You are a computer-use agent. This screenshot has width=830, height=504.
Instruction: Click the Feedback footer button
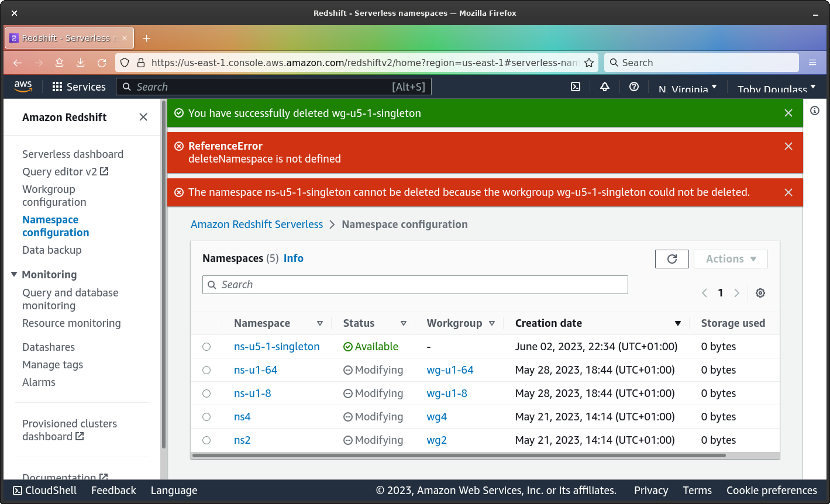click(113, 490)
